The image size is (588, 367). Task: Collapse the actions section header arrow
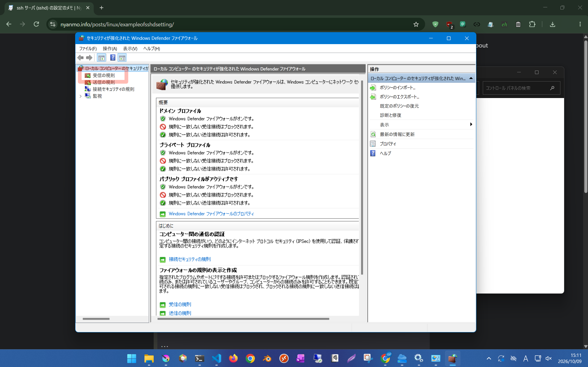pos(471,78)
